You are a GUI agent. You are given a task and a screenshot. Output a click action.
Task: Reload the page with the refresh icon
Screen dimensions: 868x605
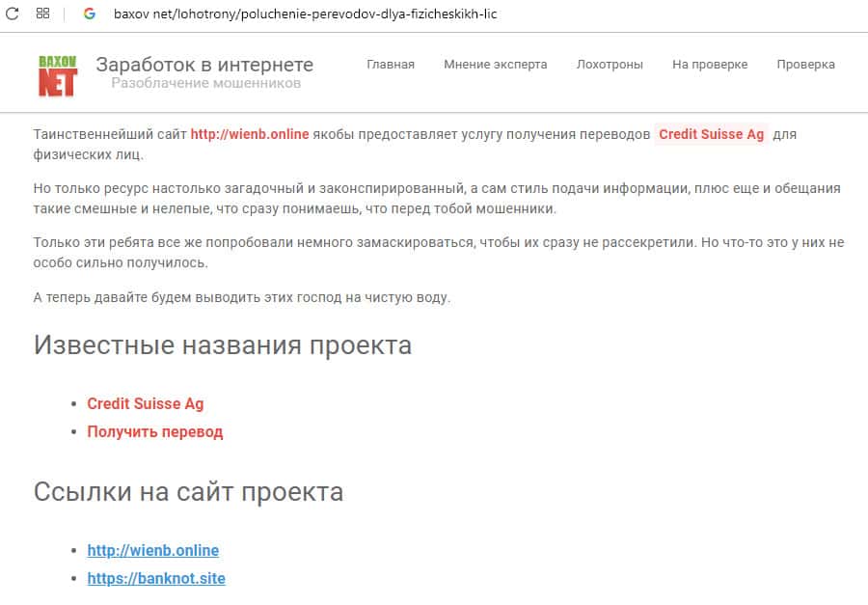12,14
